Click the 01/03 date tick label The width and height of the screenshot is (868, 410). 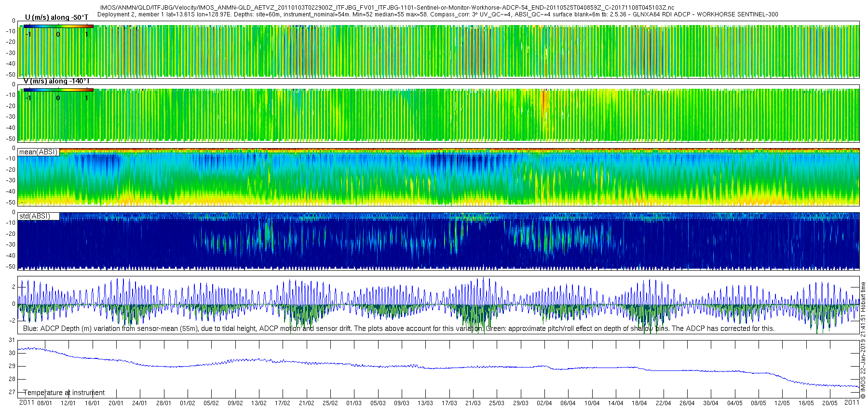[x=354, y=403]
